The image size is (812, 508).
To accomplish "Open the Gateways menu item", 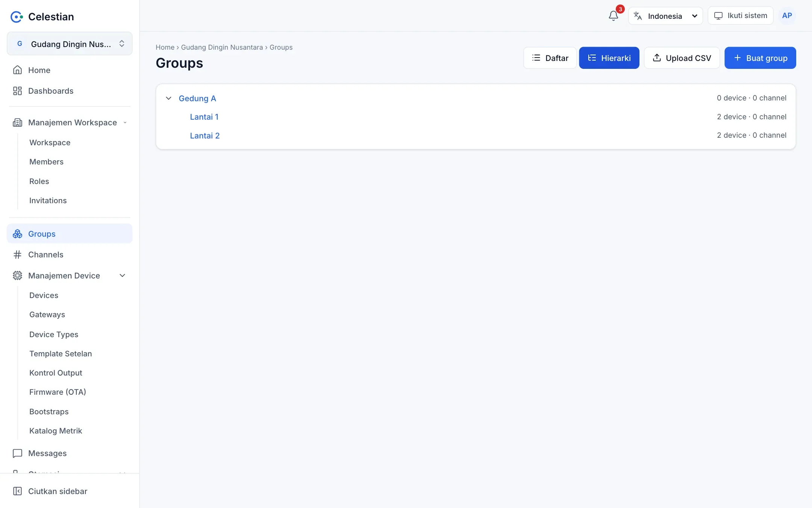I will [x=47, y=315].
